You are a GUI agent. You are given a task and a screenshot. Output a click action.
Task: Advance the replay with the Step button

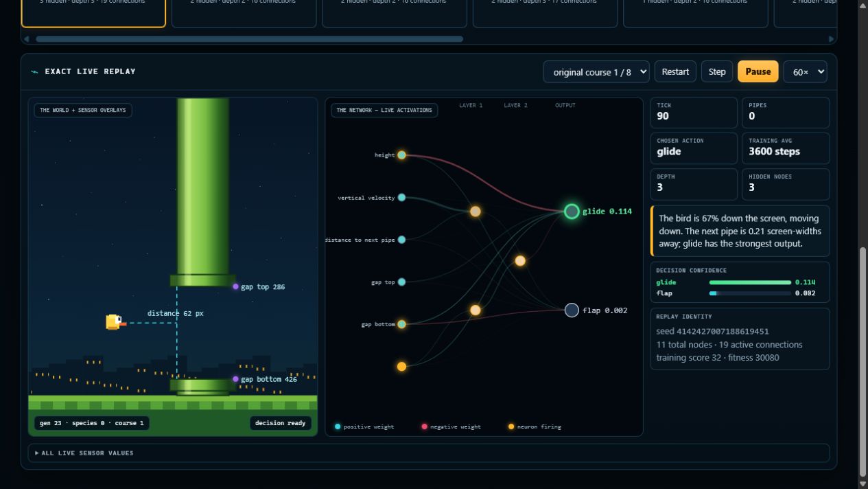pyautogui.click(x=717, y=71)
